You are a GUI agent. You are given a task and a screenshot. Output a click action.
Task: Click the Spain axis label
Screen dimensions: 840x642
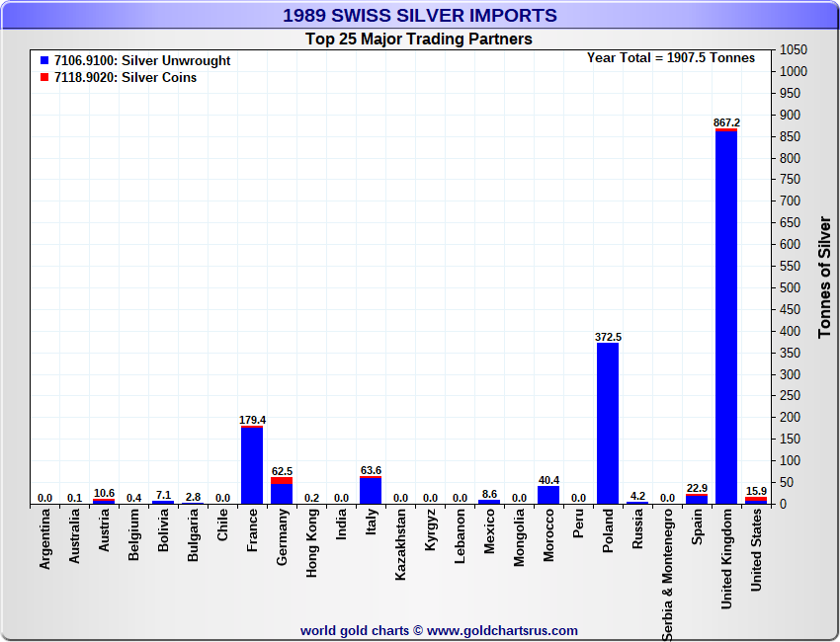coord(697,526)
